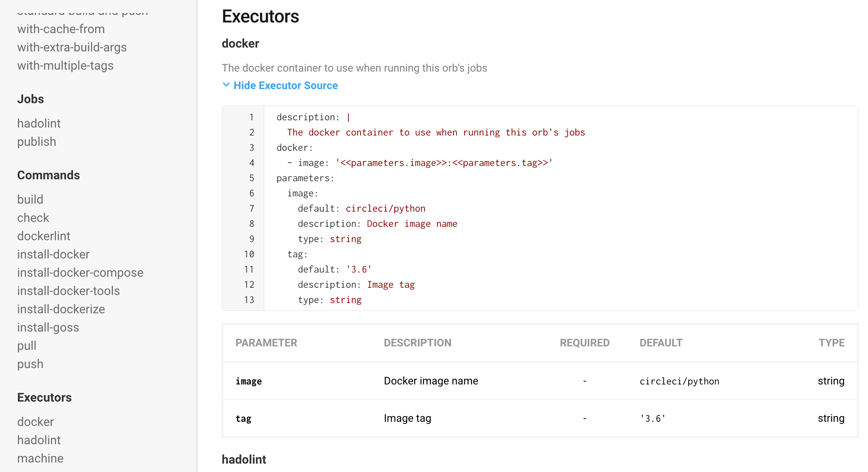This screenshot has height=472, width=868.
Task: Open the install-docker command link
Action: point(53,254)
